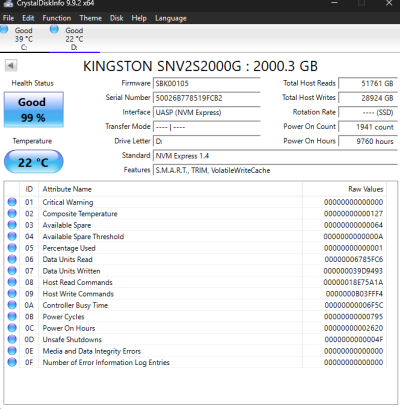The width and height of the screenshot is (400, 409).
Task: Click the status orb for Media and Data Integrity Errors
Action: point(12,351)
